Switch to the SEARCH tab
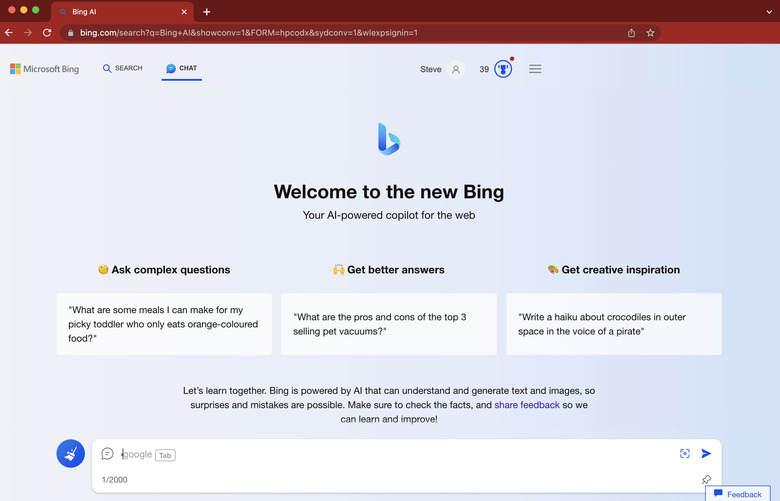The image size is (780, 501). (122, 69)
